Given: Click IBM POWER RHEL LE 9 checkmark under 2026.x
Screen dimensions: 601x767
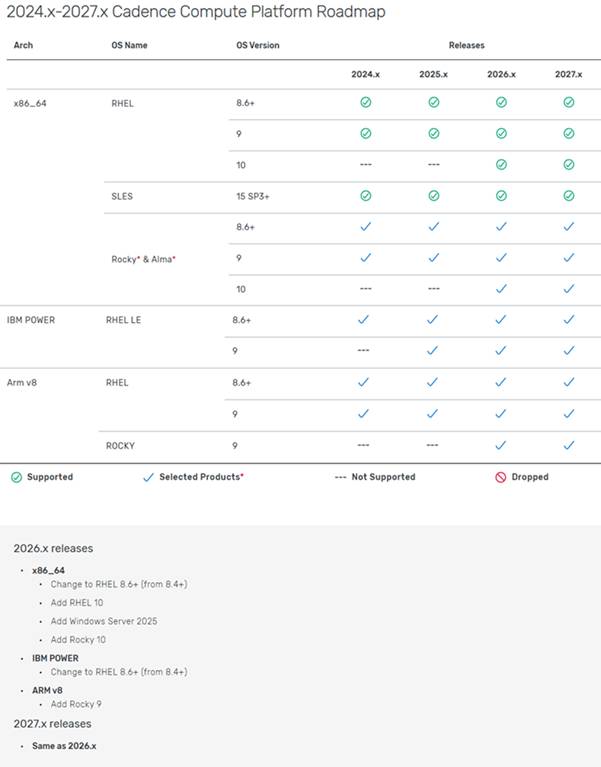Looking at the screenshot, I should point(500,351).
